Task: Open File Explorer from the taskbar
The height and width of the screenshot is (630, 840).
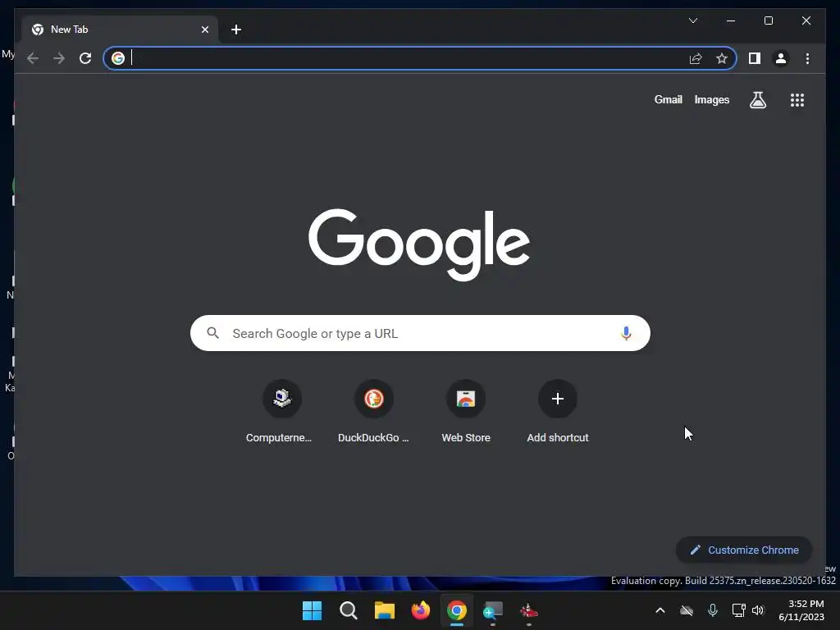Action: click(x=384, y=610)
